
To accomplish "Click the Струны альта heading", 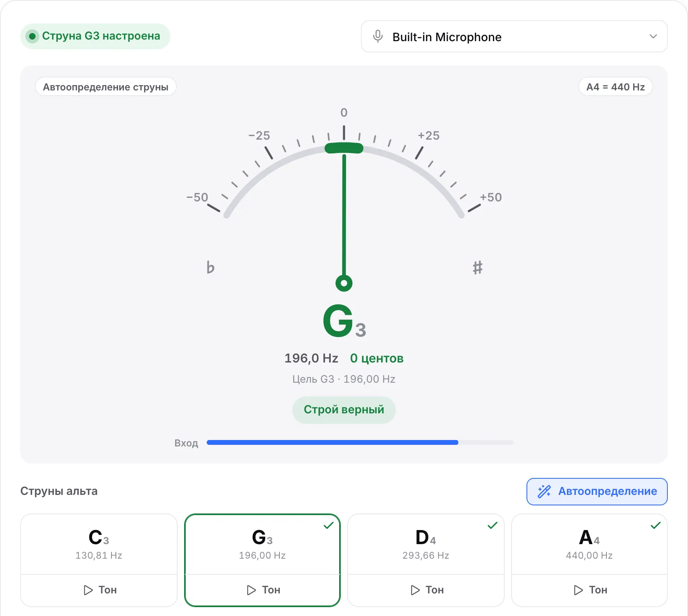I will point(59,491).
